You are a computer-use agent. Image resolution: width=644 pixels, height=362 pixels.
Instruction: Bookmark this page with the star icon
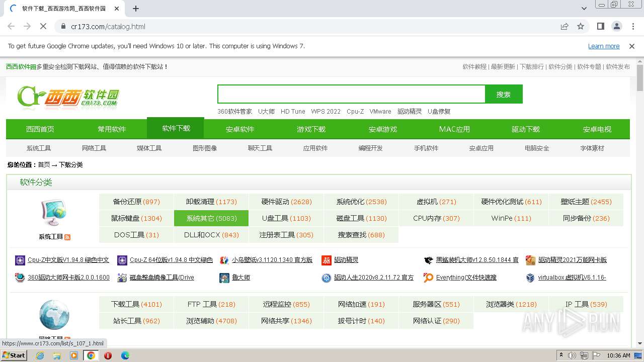pos(581,26)
